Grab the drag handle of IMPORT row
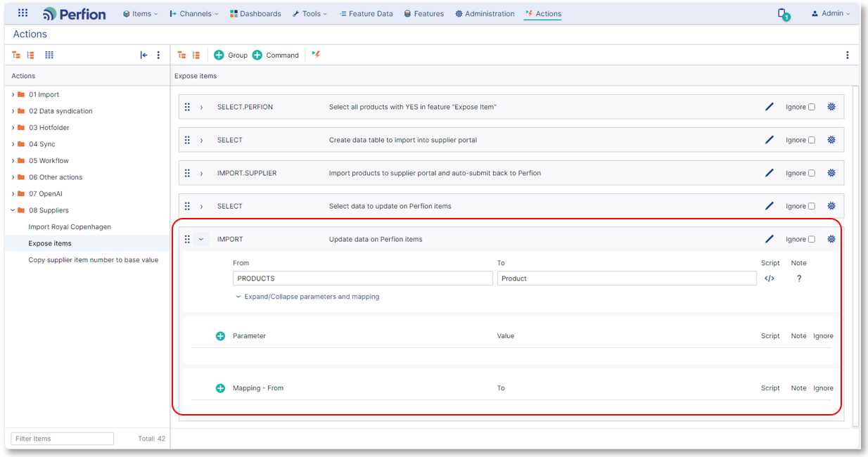The image size is (868, 457). coord(187,239)
